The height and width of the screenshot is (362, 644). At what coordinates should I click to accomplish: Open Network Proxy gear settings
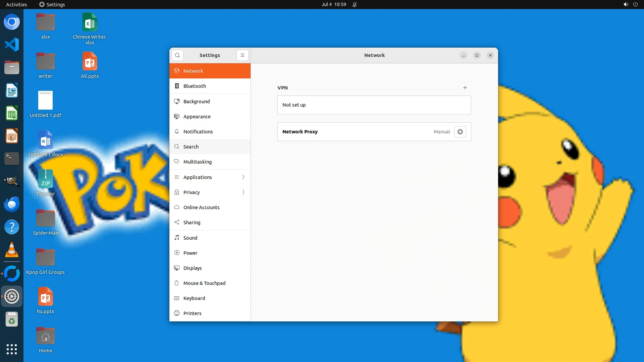[460, 132]
